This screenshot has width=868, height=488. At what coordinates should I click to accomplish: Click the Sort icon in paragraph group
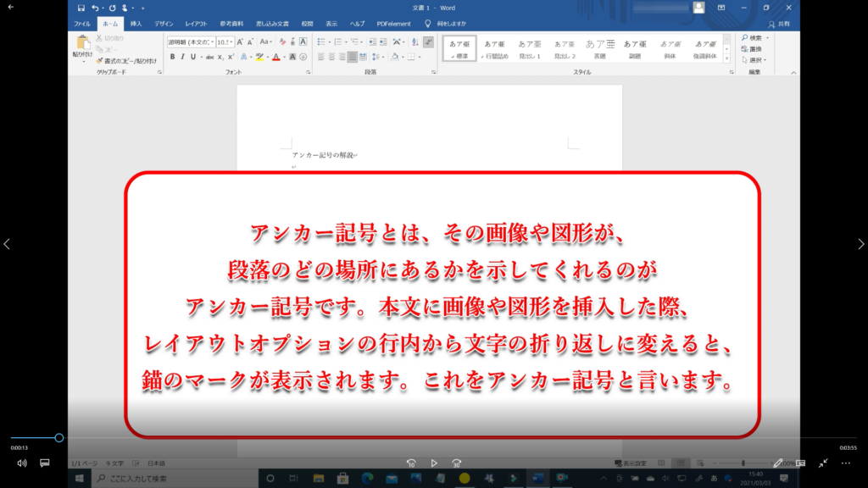pos(415,41)
